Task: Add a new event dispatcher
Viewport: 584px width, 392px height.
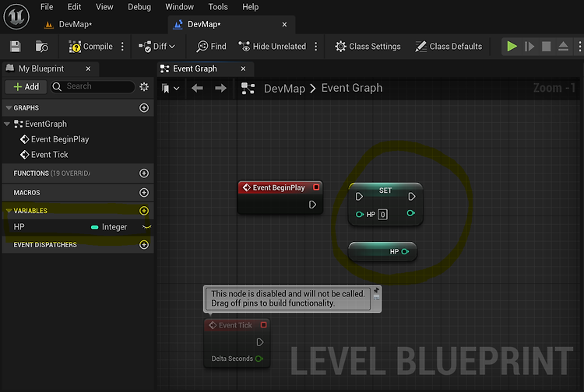Action: pos(144,245)
